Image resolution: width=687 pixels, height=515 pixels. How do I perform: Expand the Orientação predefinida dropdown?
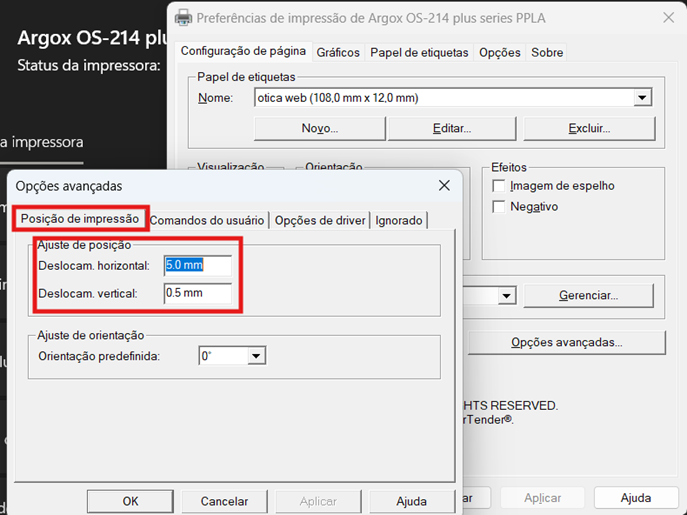point(256,356)
